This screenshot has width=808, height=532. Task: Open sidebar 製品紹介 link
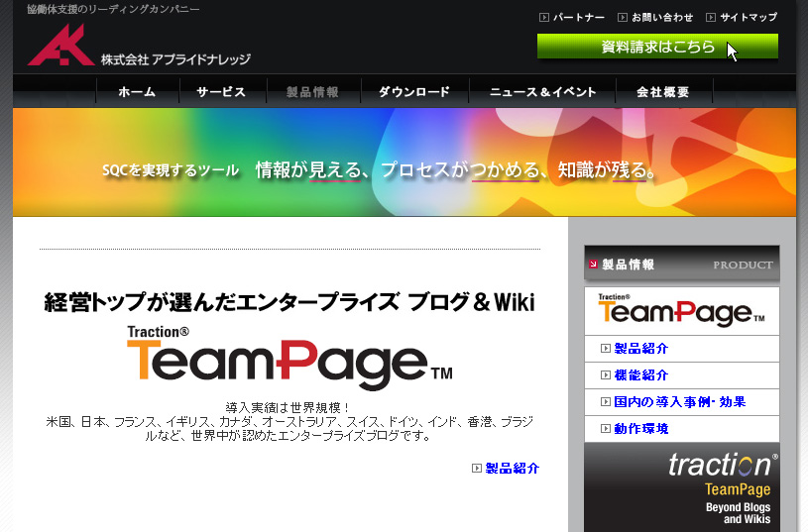tap(641, 349)
